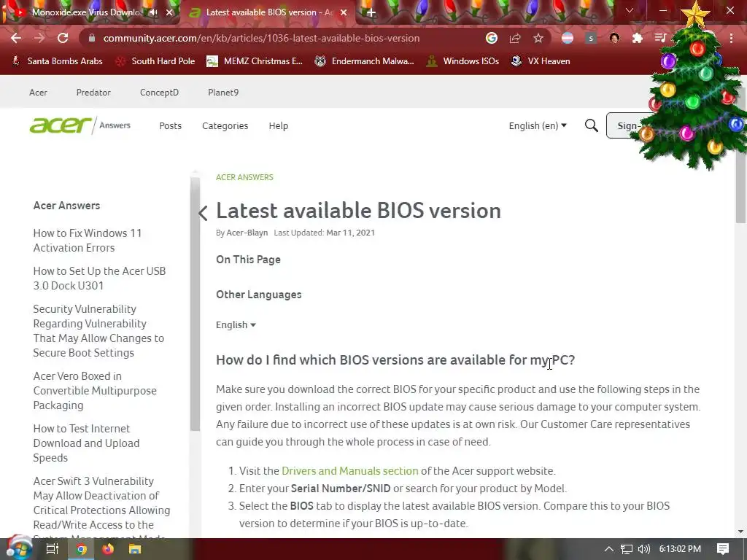Open the Google icon in address bar
Image resolution: width=747 pixels, height=560 pixels.
(492, 38)
